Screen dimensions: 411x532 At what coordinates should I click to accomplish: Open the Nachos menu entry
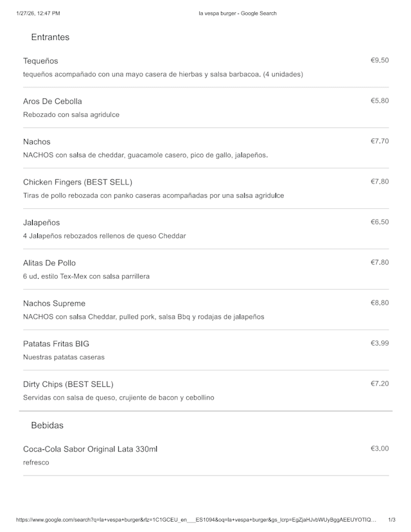click(x=37, y=142)
